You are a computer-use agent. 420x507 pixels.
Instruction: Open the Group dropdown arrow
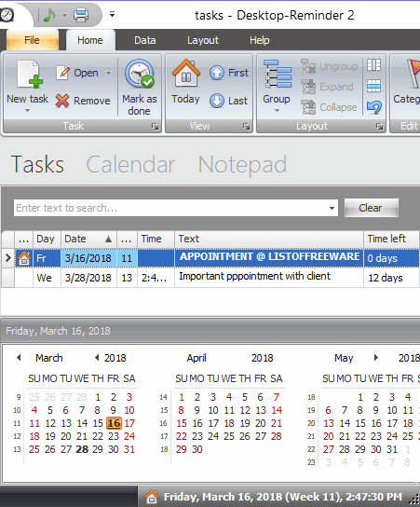click(277, 110)
